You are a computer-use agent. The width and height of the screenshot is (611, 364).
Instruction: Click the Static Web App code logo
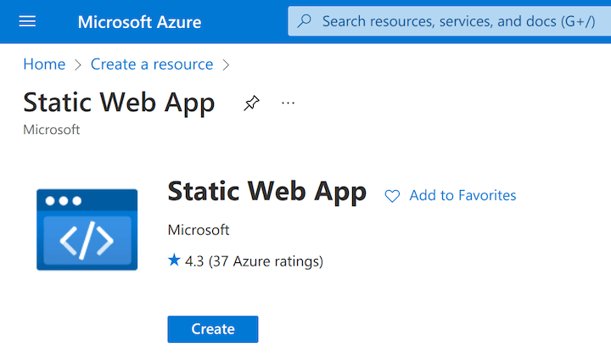(x=87, y=229)
